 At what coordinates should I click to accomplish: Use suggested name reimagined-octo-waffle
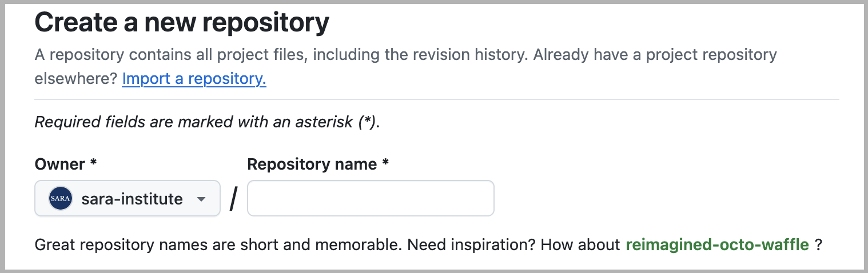[718, 246]
